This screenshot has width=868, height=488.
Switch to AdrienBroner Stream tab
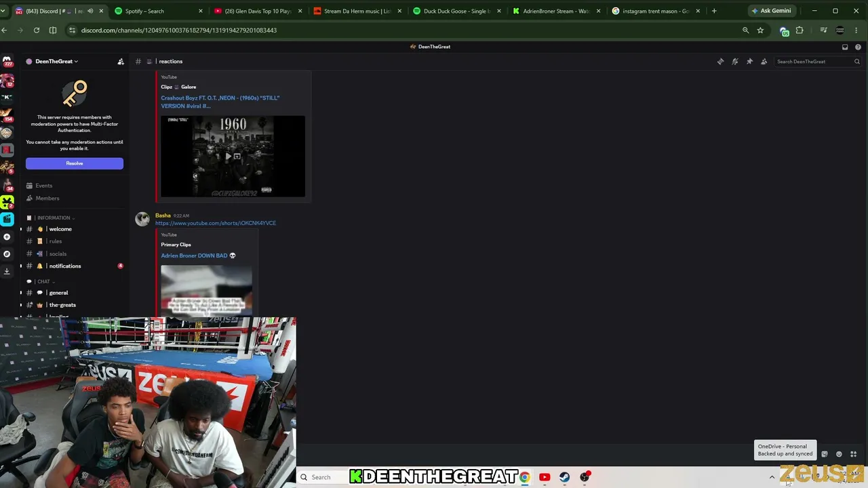click(x=556, y=11)
